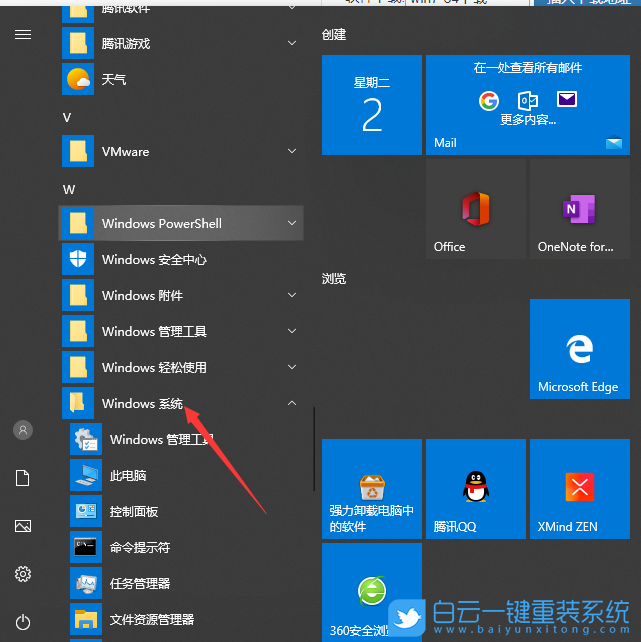
Task: Click the 腾讯游戏 folder icon
Action: coord(78,43)
